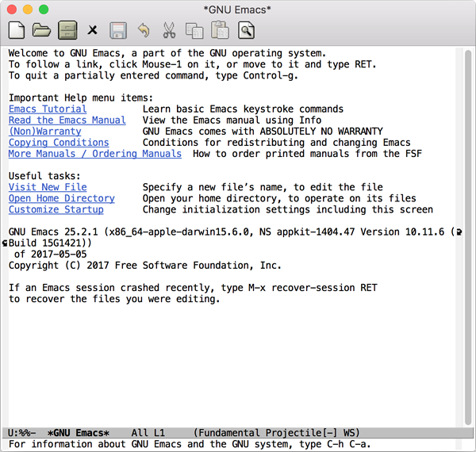The height and width of the screenshot is (452, 476).
Task: Click the All L1 position indicator
Action: tap(148, 433)
